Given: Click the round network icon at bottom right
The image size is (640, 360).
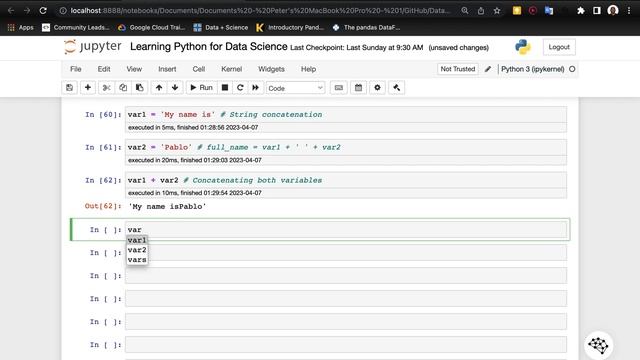Looking at the screenshot, I should tap(598, 345).
